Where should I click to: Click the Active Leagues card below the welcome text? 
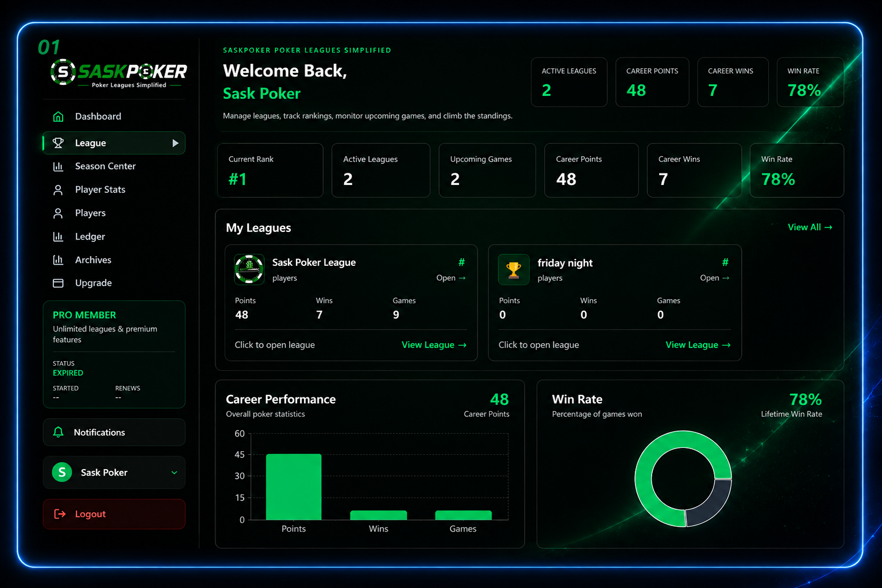point(381,171)
